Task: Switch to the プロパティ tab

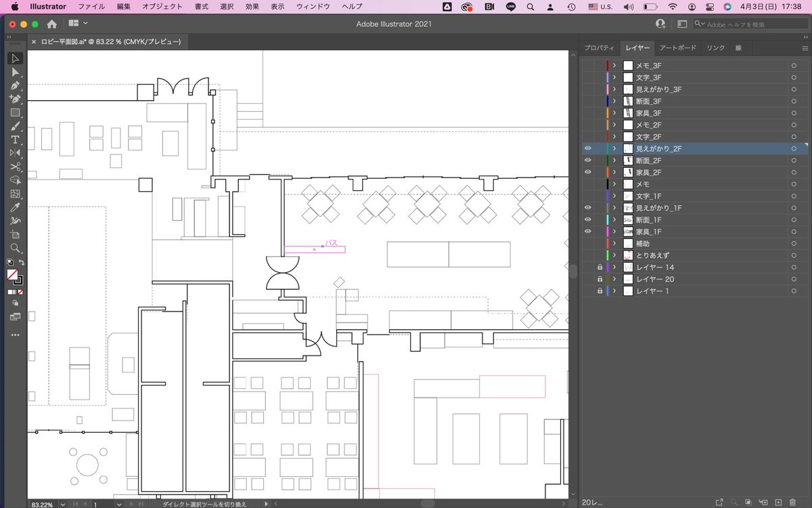Action: tap(600, 48)
